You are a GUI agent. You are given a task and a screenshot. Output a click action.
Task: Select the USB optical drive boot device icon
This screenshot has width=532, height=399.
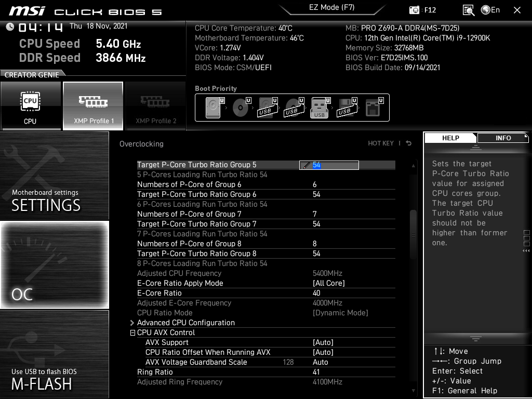pos(294,107)
